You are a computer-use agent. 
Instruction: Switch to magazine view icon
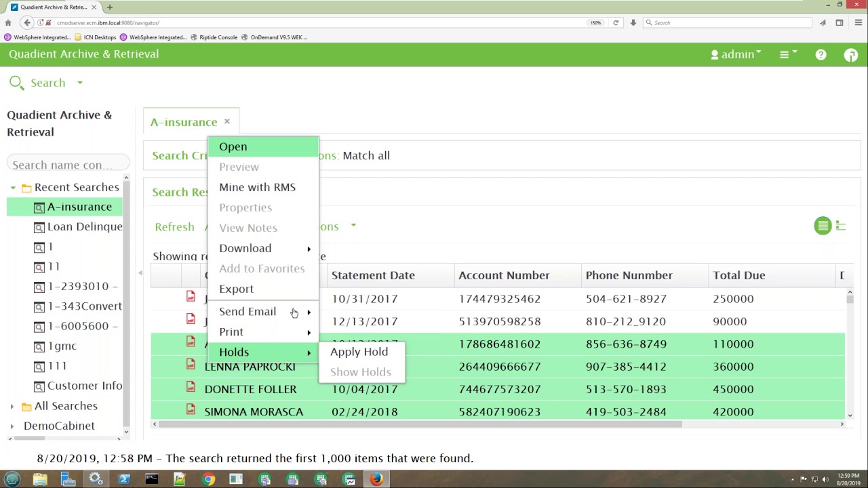point(841,226)
